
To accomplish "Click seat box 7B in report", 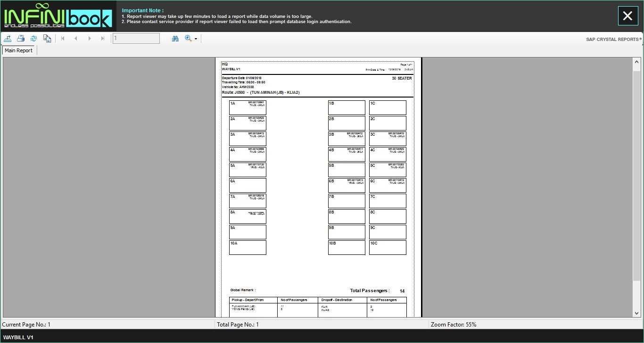I will click(347, 201).
